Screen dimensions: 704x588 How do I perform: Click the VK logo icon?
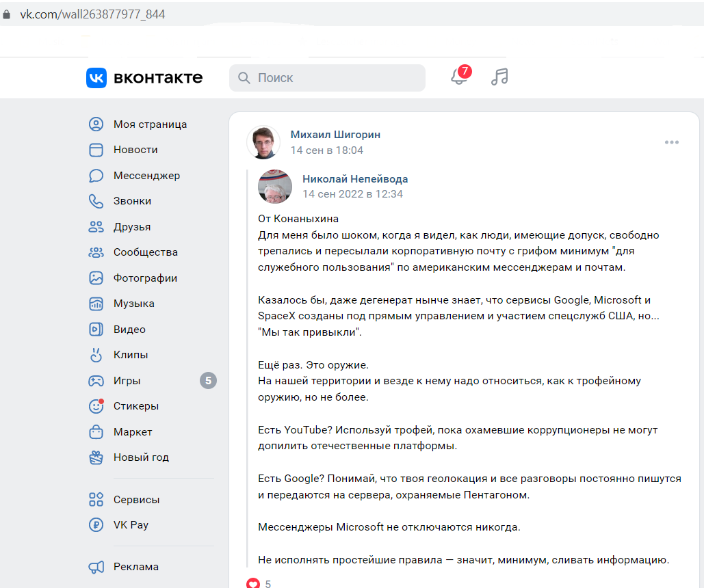(x=96, y=78)
